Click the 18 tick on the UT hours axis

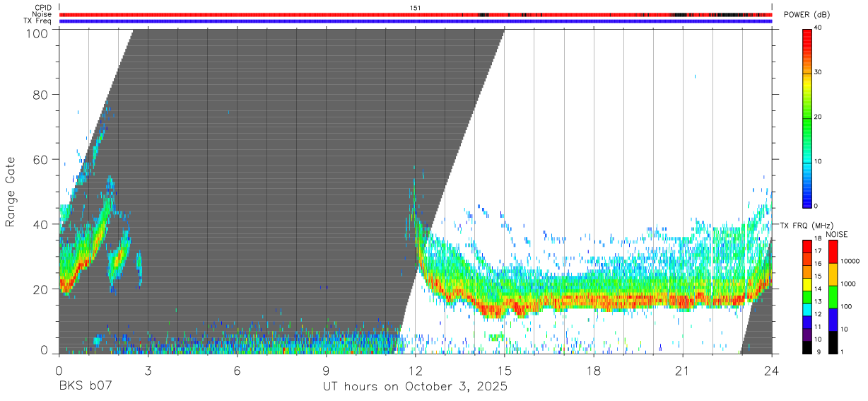(x=594, y=370)
